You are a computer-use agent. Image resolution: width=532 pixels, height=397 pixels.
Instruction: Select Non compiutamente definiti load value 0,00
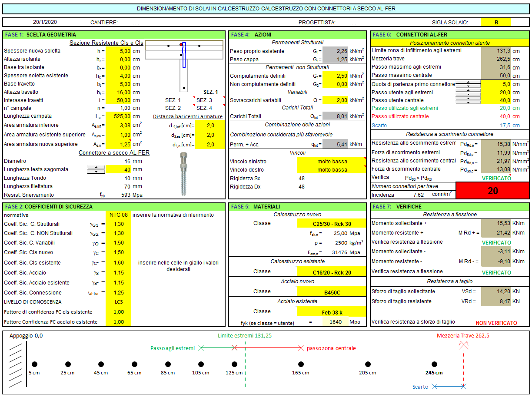pyautogui.click(x=336, y=84)
